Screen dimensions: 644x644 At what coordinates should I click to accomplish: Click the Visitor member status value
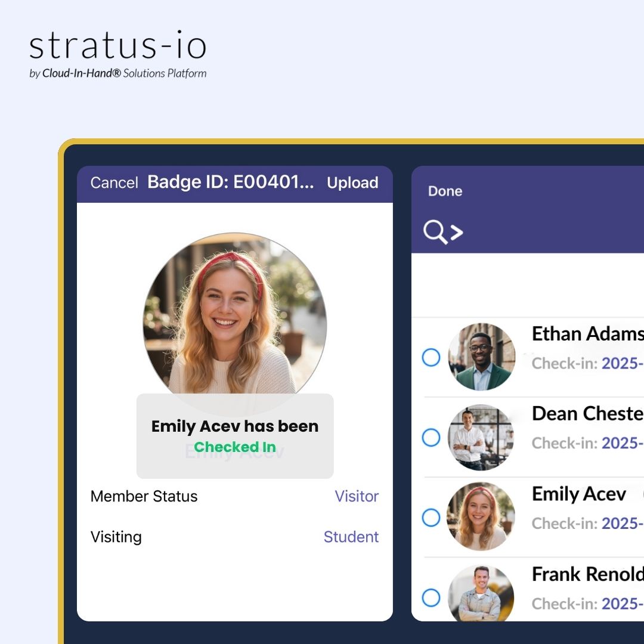pos(357,496)
